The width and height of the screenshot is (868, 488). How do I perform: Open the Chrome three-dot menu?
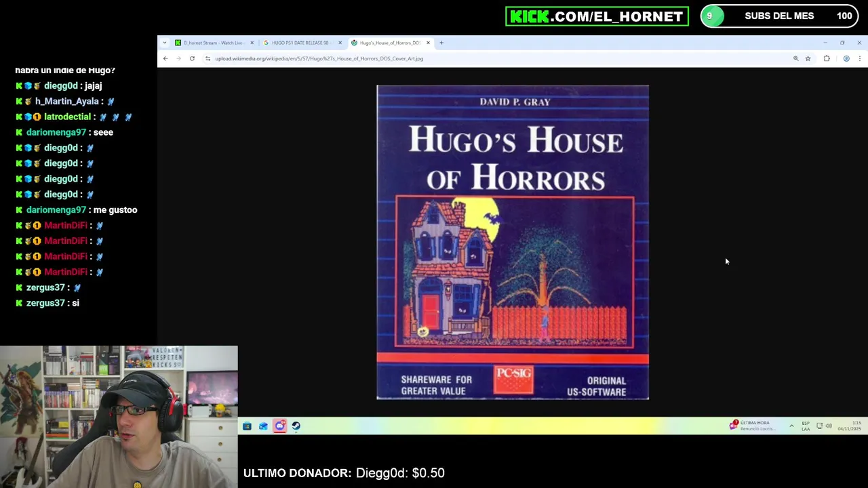coord(859,58)
